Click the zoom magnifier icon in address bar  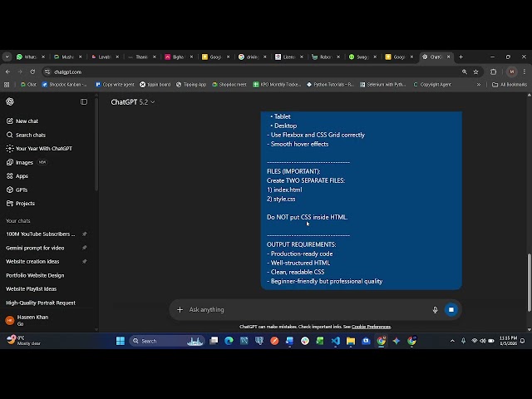click(x=464, y=72)
